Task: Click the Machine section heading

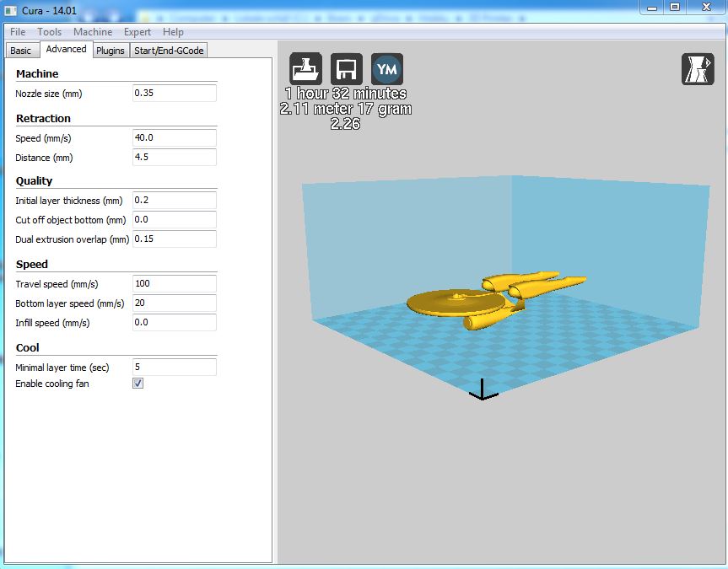Action: [37, 74]
